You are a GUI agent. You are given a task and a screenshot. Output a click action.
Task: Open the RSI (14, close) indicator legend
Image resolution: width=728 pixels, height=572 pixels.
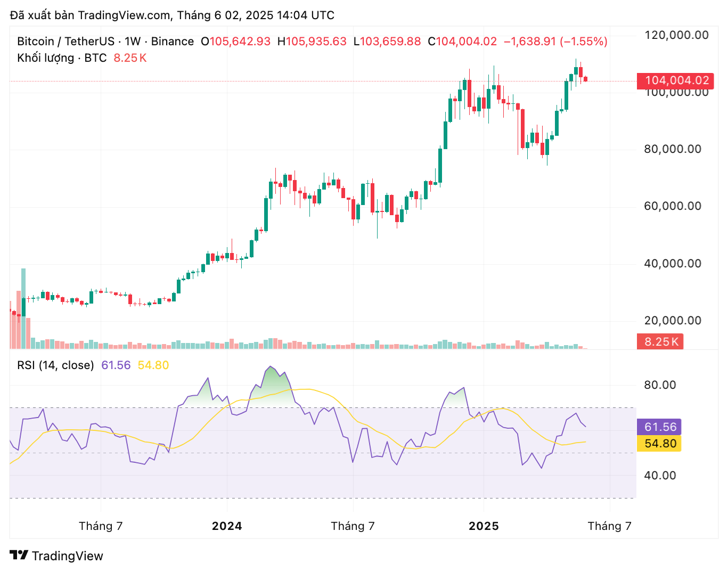(x=55, y=365)
